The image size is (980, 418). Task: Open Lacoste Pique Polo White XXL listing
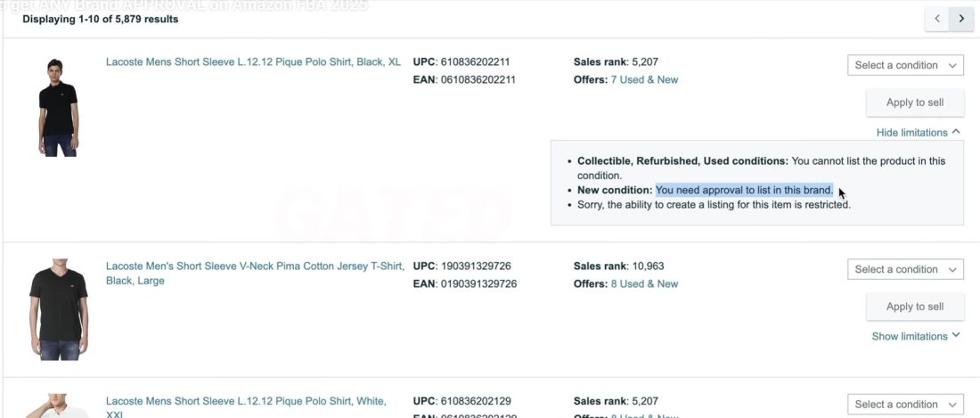pyautogui.click(x=246, y=402)
